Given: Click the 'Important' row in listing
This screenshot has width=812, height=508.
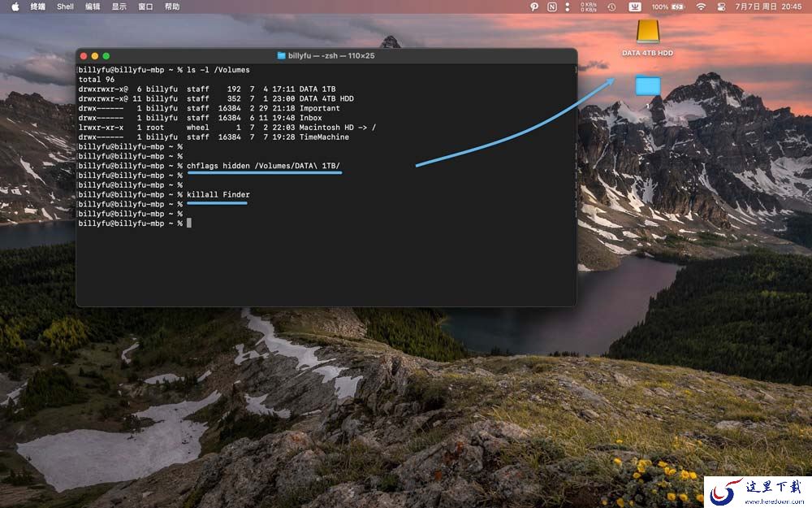Looking at the screenshot, I should point(209,108).
